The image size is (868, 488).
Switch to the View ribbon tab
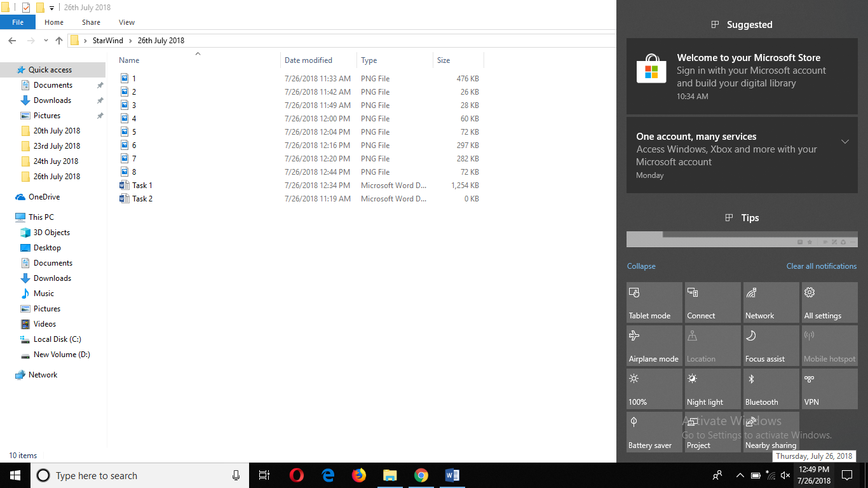[x=126, y=22]
